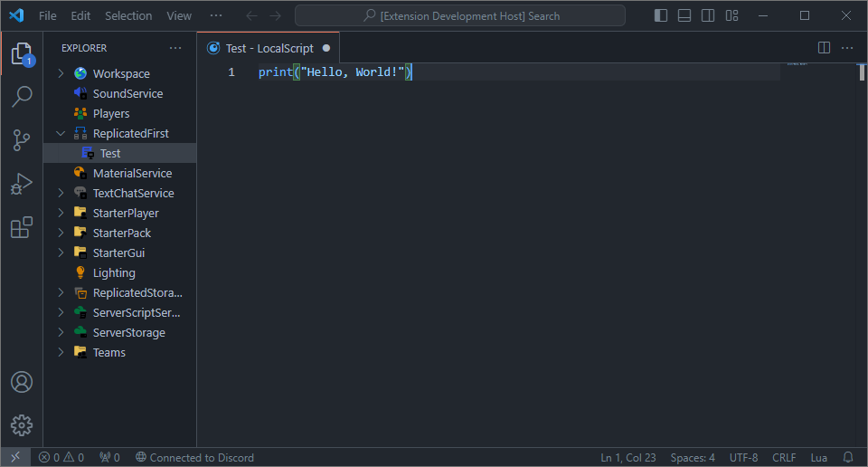Go back using navigation arrow
Viewport: 868px width, 467px height.
click(252, 15)
